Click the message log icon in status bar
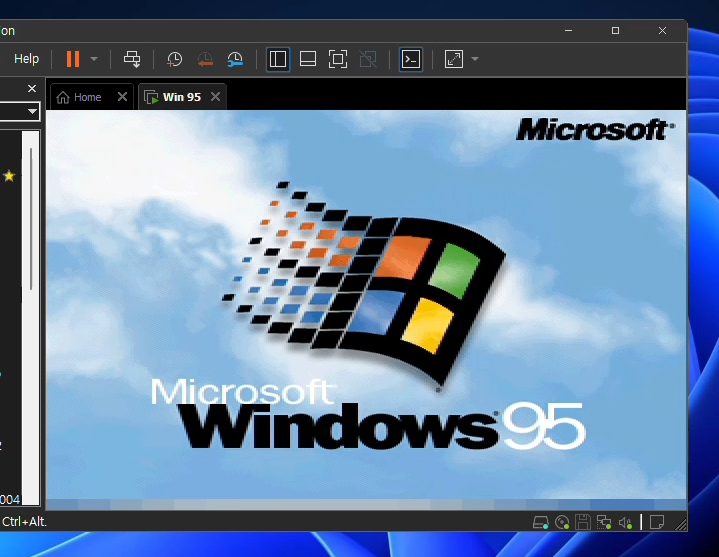Screen dimensions: 719x557 tap(657, 522)
